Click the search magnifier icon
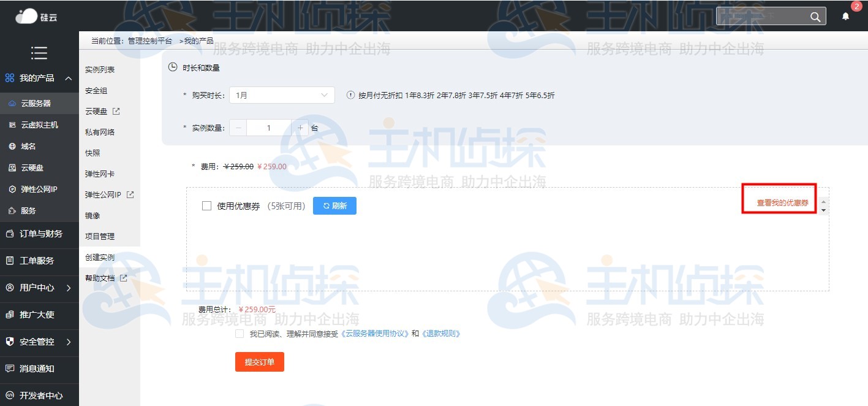868x406 pixels. click(815, 17)
